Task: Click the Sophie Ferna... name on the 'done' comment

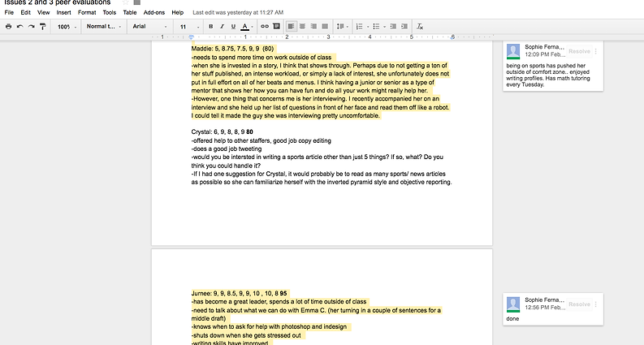Action: click(544, 300)
